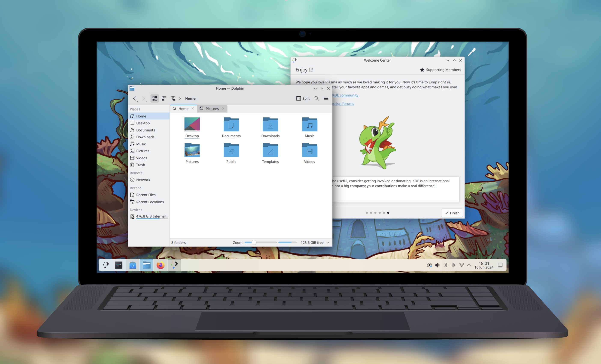
Task: Click the compact view icon in toolbar
Action: coord(164,99)
